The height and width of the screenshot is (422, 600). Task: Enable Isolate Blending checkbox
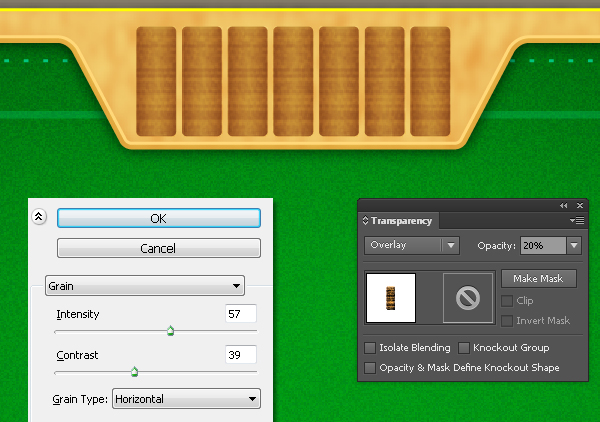point(370,348)
